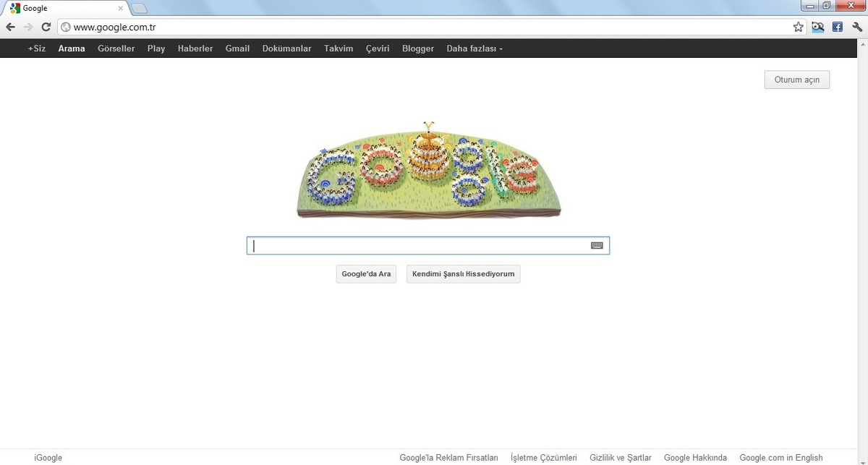
Task: Open a new tab
Action: tap(139, 8)
